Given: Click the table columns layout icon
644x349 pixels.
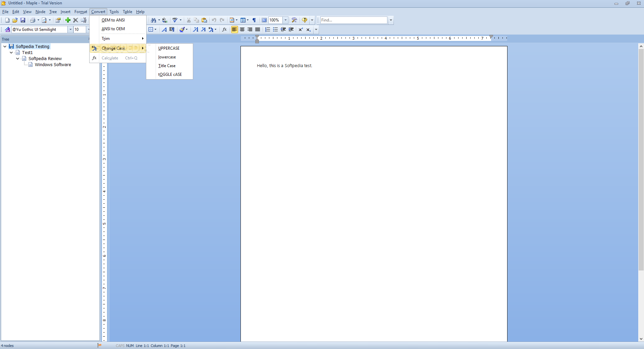Looking at the screenshot, I should coord(243,20).
